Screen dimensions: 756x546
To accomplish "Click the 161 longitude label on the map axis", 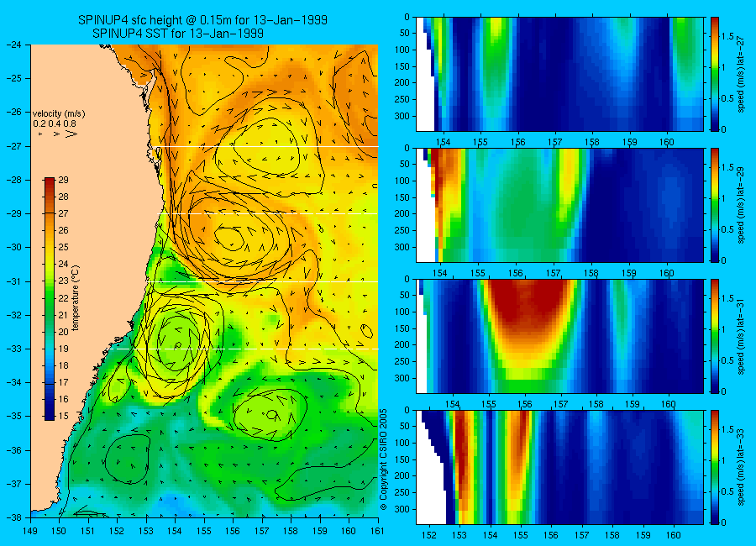I will pyautogui.click(x=377, y=531).
